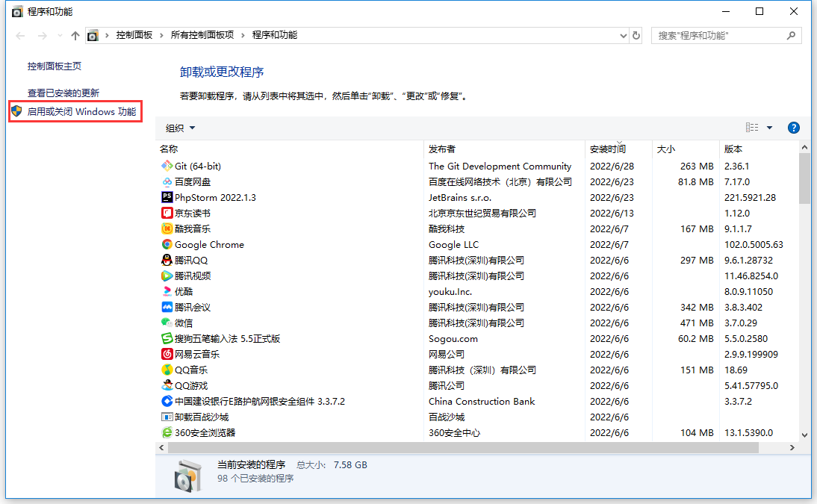Click the 卸载百战沙城 icon
The image size is (817, 504).
point(167,417)
